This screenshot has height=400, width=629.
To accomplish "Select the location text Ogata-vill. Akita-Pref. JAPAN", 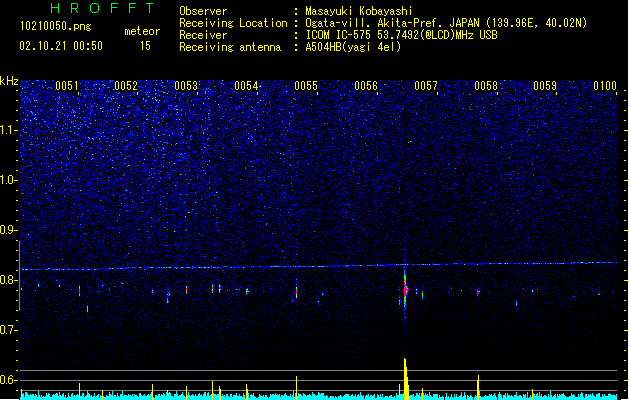I will pos(392,23).
